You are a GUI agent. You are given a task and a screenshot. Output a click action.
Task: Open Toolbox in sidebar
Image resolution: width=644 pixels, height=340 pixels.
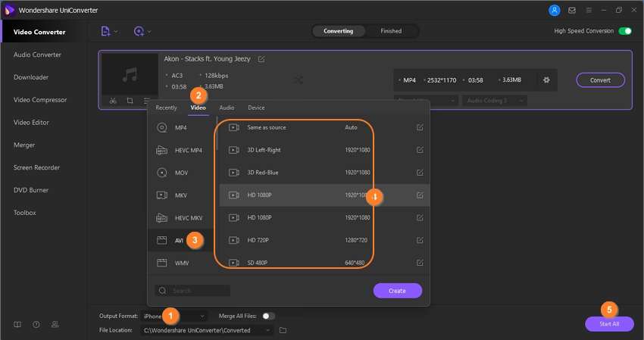click(x=25, y=213)
